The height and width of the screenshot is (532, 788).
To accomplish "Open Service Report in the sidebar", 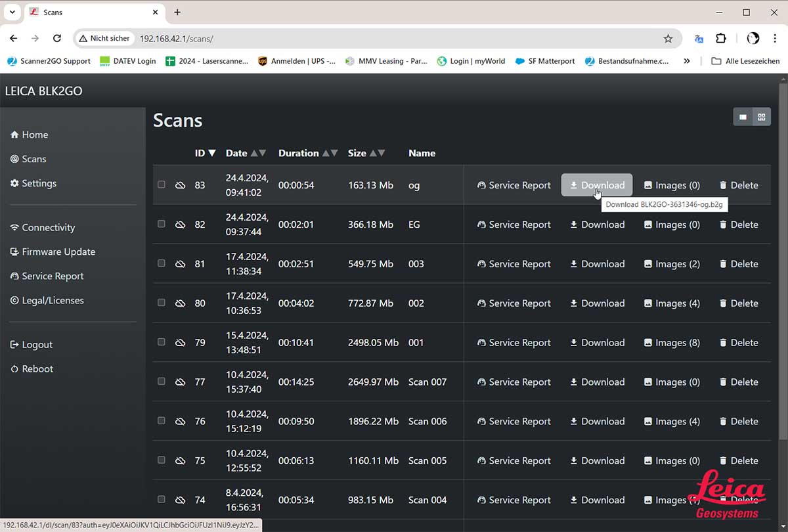I will (47, 276).
